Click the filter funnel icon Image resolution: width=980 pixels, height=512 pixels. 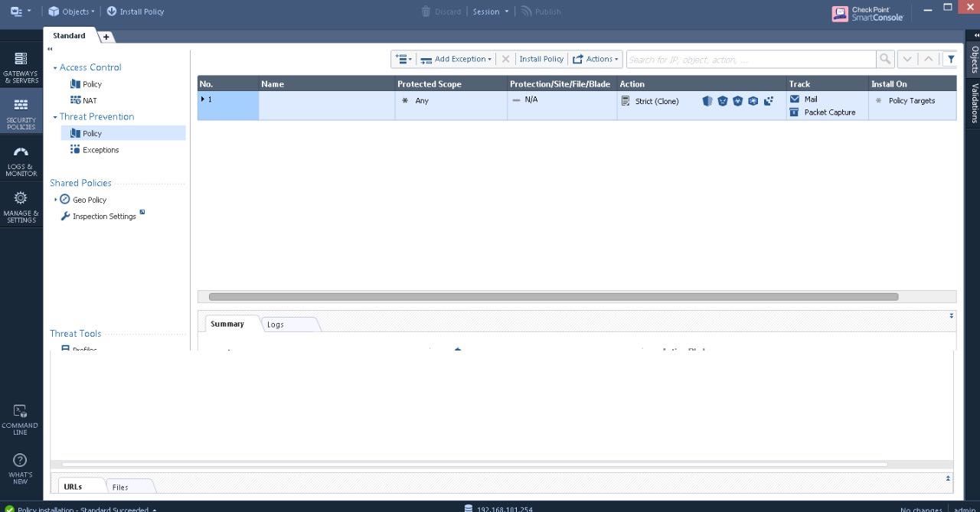pos(950,59)
